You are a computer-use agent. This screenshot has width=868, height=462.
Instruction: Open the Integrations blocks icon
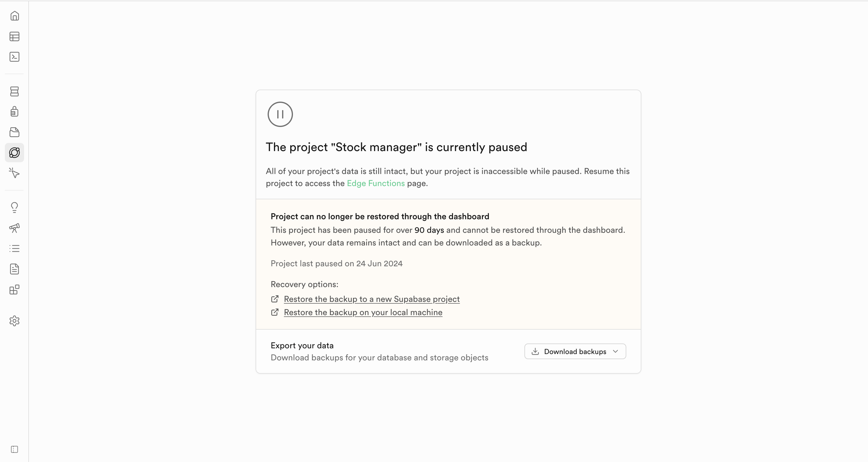(x=14, y=290)
